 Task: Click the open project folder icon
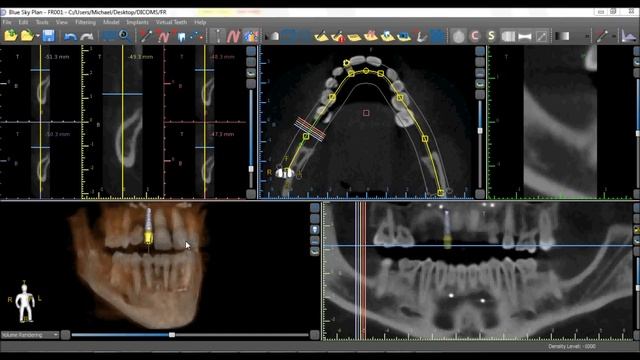[x=27, y=36]
